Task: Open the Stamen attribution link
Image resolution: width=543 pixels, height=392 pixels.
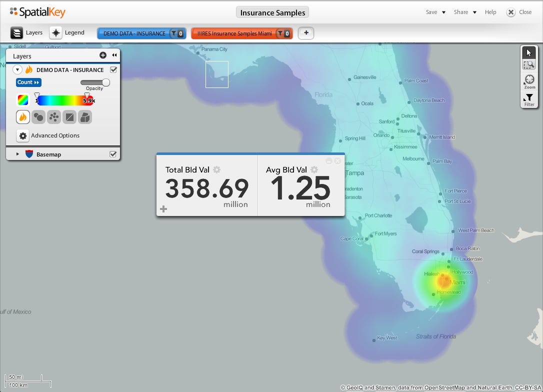Action: pos(385,387)
